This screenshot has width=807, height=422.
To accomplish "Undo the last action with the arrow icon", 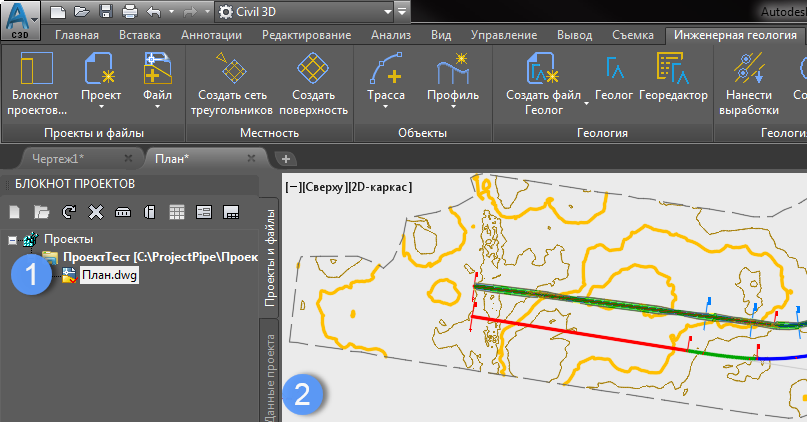I will pyautogui.click(x=153, y=11).
